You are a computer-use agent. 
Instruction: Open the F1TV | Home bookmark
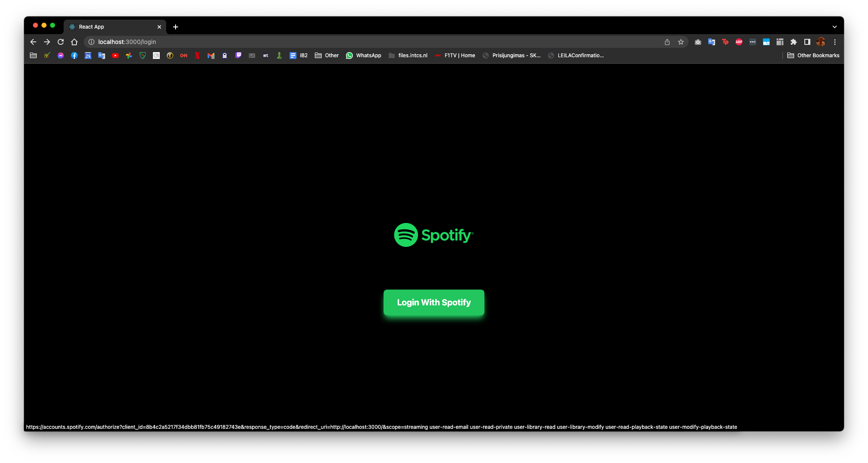pos(455,56)
